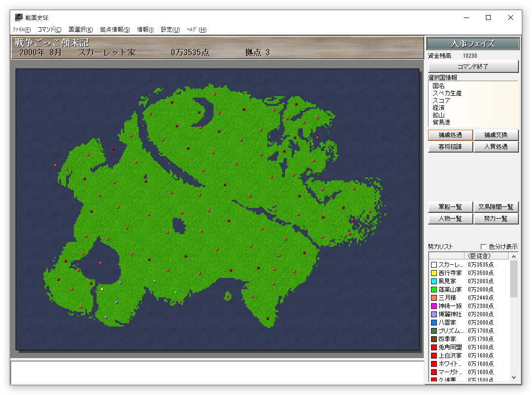
Task: Select the magenta 神綺一族 faction color box
Action: 434,306
